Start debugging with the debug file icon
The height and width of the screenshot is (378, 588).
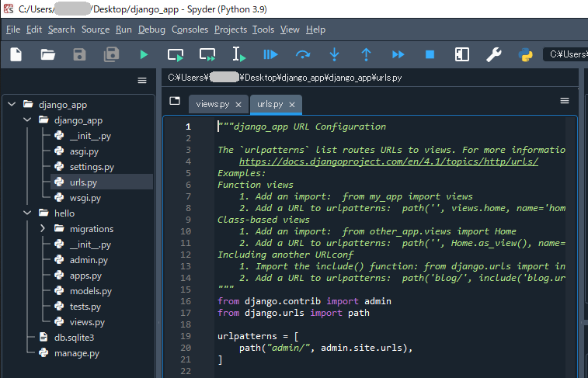click(x=270, y=54)
